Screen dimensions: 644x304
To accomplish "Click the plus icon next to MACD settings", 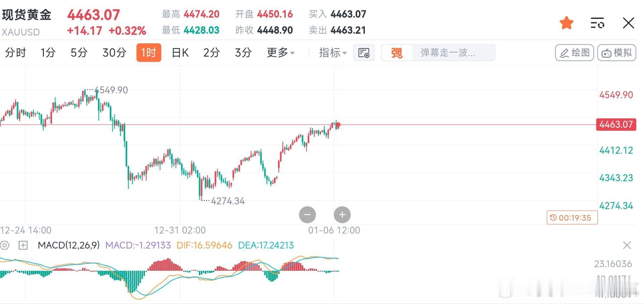I will coord(23,246).
